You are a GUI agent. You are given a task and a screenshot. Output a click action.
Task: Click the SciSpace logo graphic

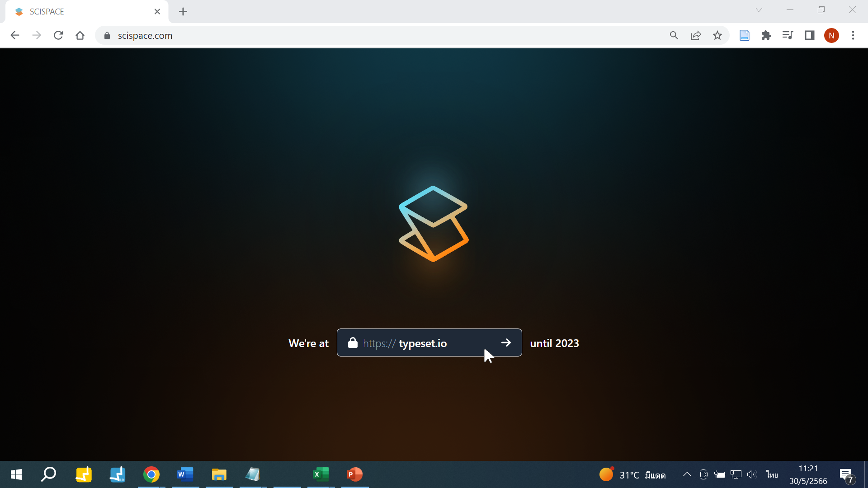pos(434,224)
